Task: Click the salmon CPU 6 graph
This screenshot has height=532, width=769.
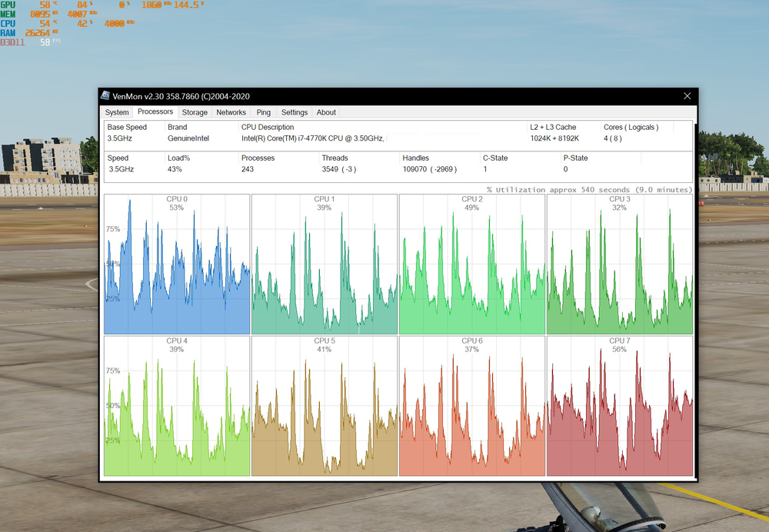Action: coord(471,406)
